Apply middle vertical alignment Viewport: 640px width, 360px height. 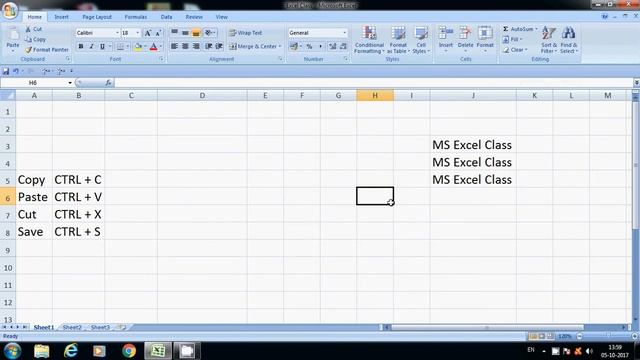[x=185, y=33]
